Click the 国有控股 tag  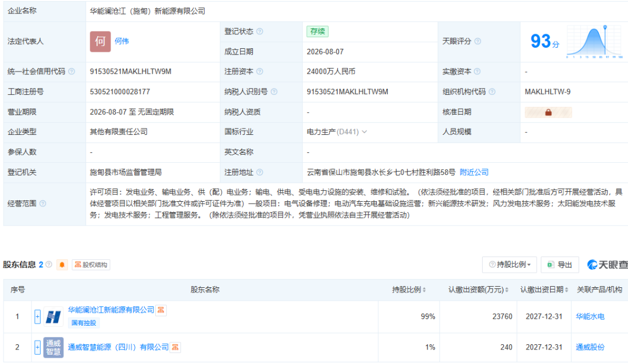point(84,323)
